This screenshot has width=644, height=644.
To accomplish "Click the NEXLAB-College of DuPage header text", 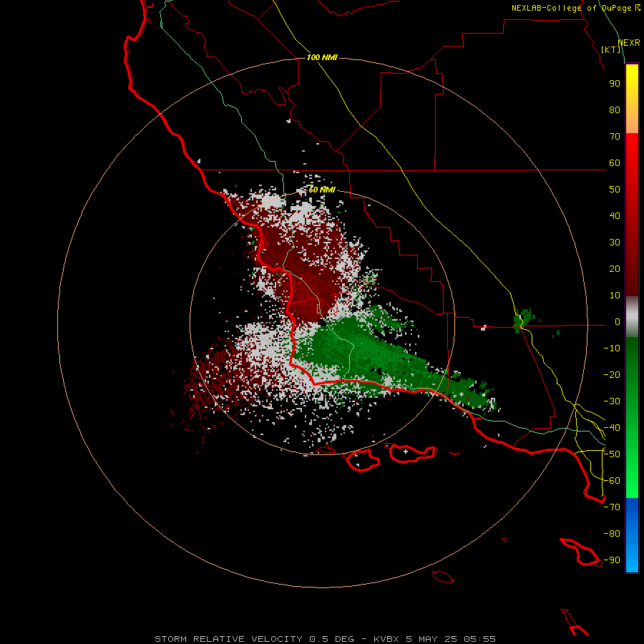I will (575, 8).
